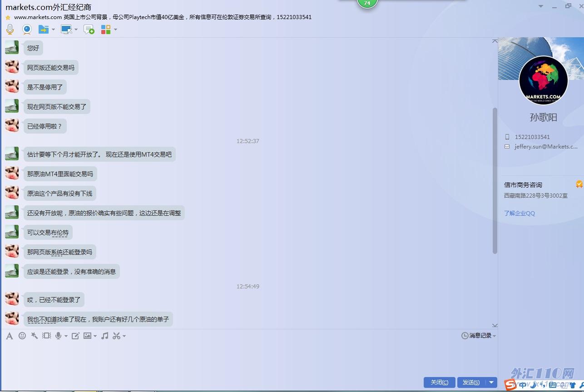Start a video call with the webcam icon
This screenshot has width=584, height=392.
tap(27, 30)
